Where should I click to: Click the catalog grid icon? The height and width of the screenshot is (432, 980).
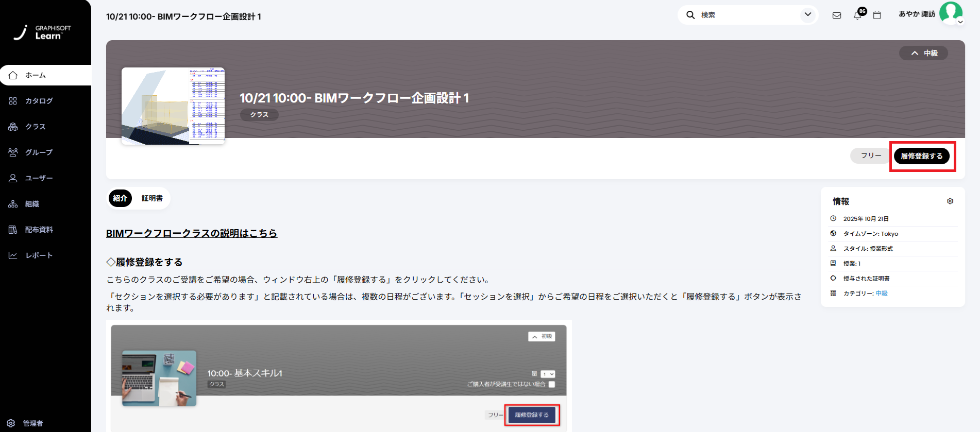[x=13, y=101]
